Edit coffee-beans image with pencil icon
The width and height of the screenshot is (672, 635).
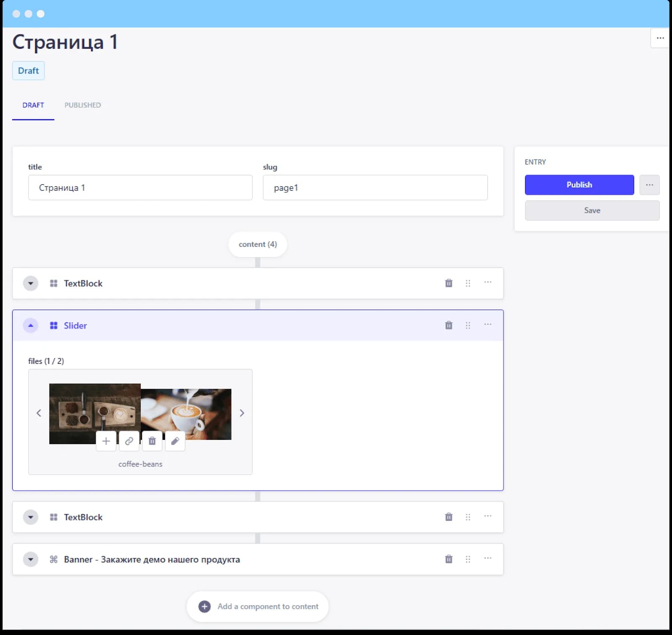(175, 441)
